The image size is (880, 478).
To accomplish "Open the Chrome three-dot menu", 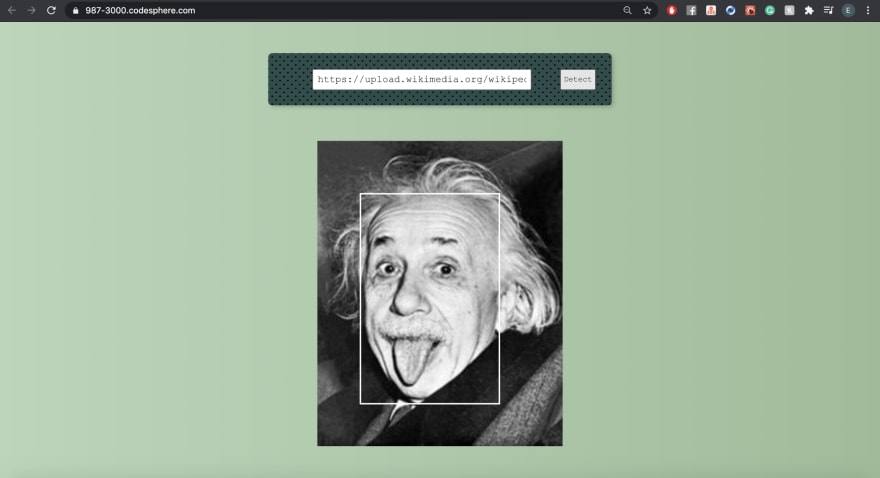I will [x=868, y=10].
